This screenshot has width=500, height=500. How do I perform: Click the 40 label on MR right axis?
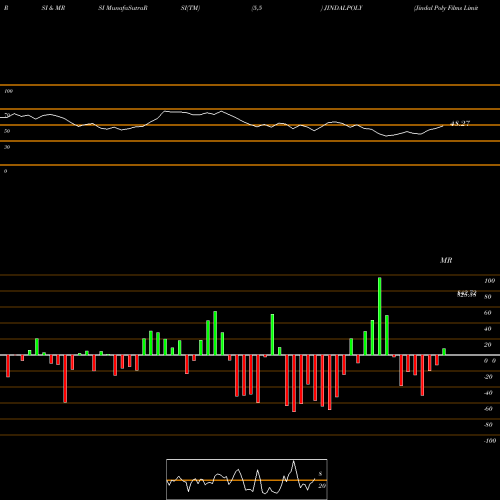[x=488, y=329]
